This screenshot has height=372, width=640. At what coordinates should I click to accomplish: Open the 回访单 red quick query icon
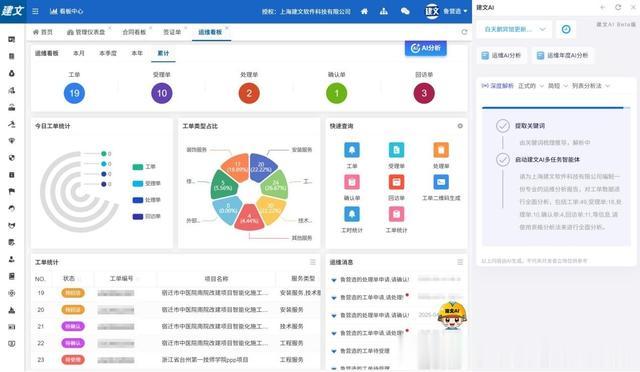[x=396, y=182]
